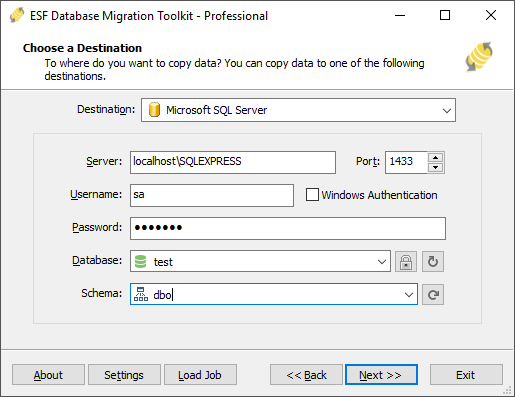Click the schema hierarchy icon beside dbo
Image resolution: width=515 pixels, height=397 pixels.
point(141,294)
